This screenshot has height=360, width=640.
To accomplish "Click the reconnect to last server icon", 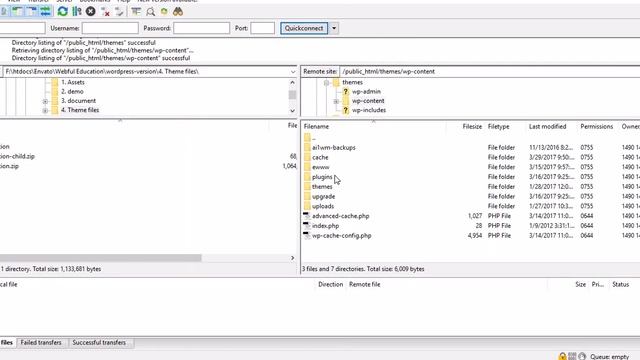I will 119,11.
